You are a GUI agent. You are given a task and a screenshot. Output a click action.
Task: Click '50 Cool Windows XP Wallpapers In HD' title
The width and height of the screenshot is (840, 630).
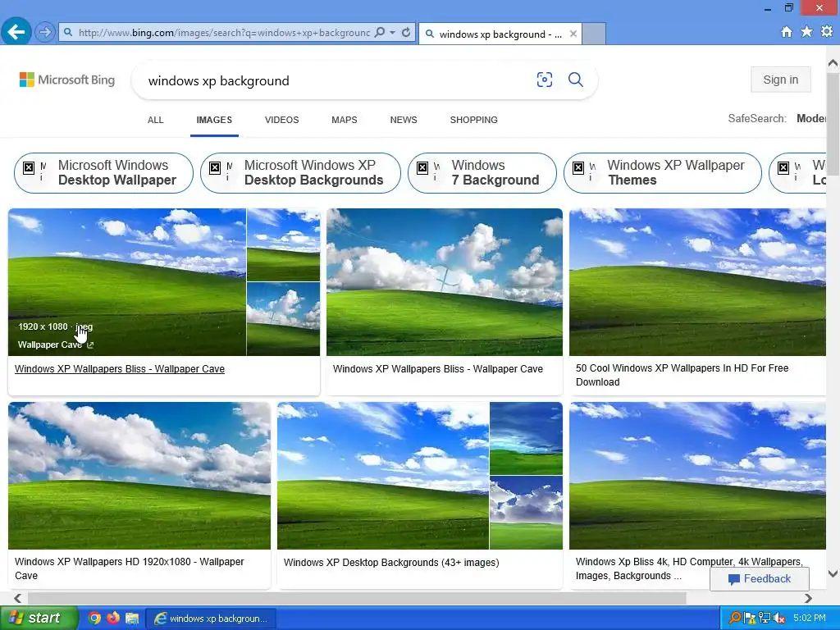pyautogui.click(x=682, y=375)
